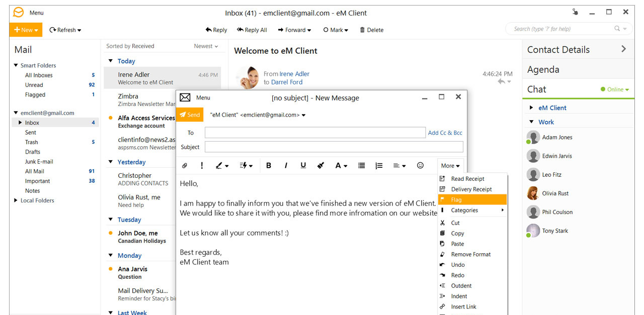
Task: Collapse the Smart Folders tree
Action: tap(16, 65)
